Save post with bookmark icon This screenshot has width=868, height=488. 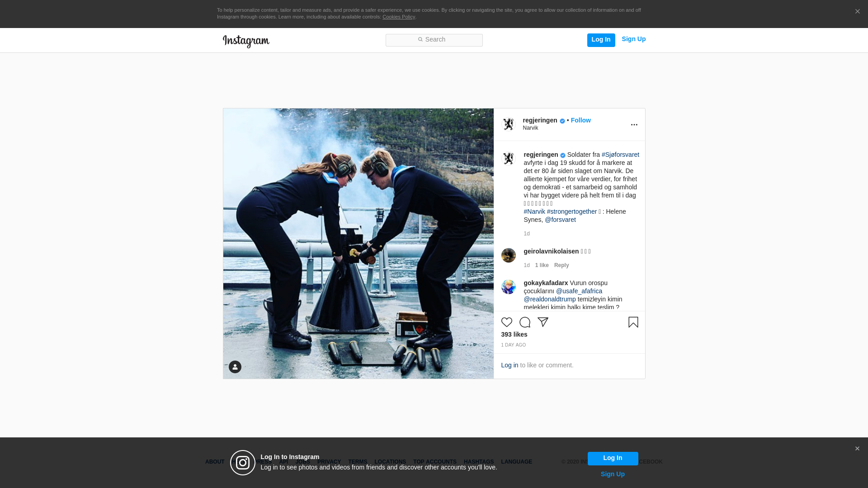633,322
